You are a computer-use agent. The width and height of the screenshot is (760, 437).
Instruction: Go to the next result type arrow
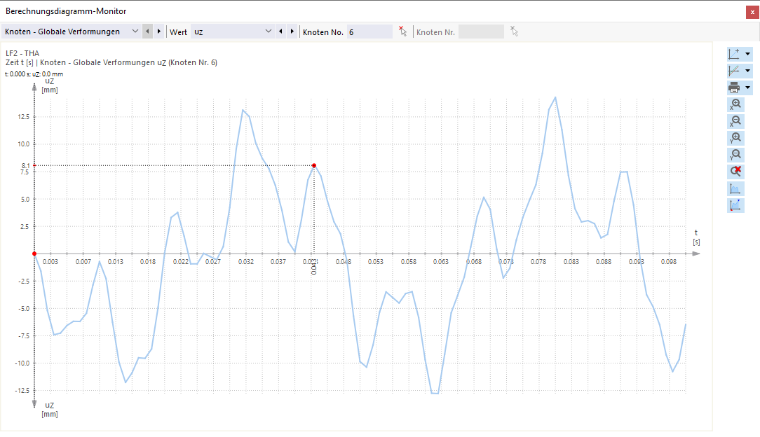(159, 31)
